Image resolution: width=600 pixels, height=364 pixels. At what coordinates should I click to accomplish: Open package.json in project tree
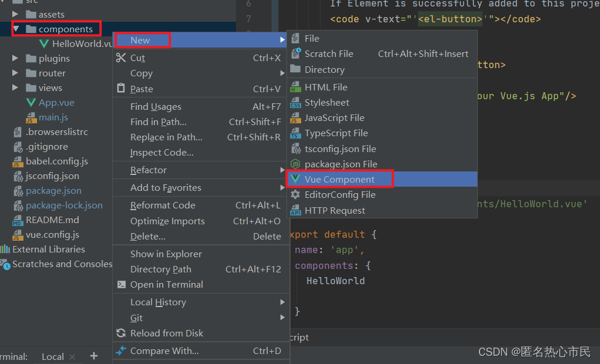(x=53, y=191)
